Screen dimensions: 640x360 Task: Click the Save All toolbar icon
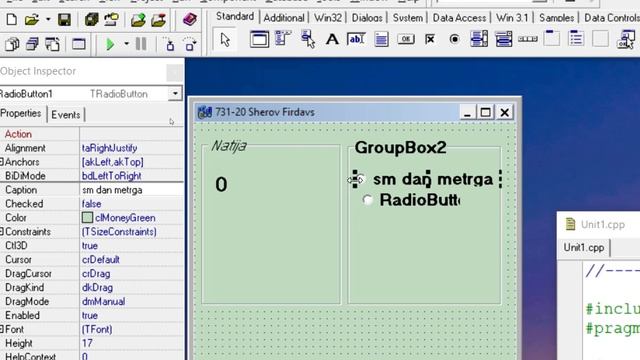pos(91,20)
